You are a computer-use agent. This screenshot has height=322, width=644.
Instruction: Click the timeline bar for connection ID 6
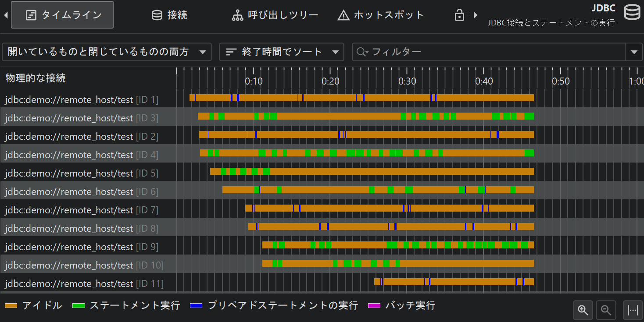(x=378, y=190)
